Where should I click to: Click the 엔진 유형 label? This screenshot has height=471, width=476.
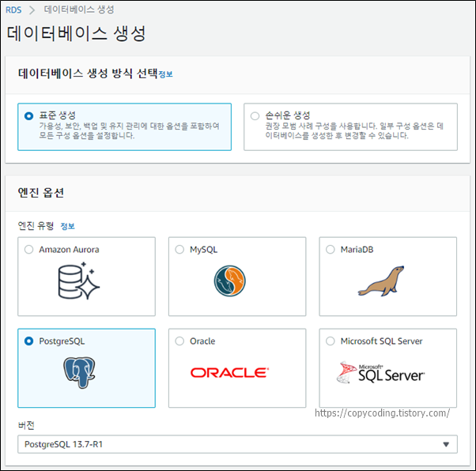point(36,226)
